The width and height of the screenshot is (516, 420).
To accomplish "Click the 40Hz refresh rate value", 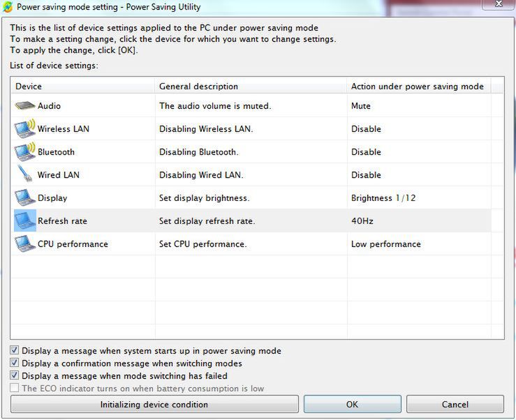I will pyautogui.click(x=362, y=221).
